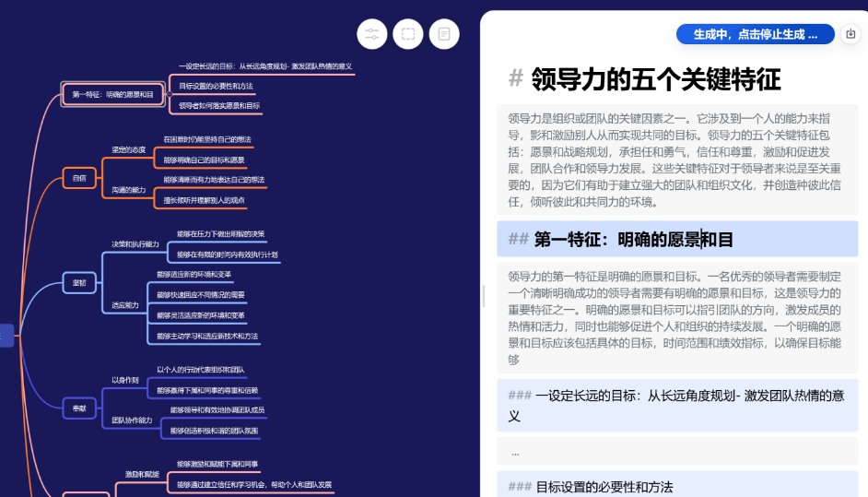Select the 团队协作能力 sub-branch node
This screenshot has width=868, height=497.
pyautogui.click(x=133, y=420)
